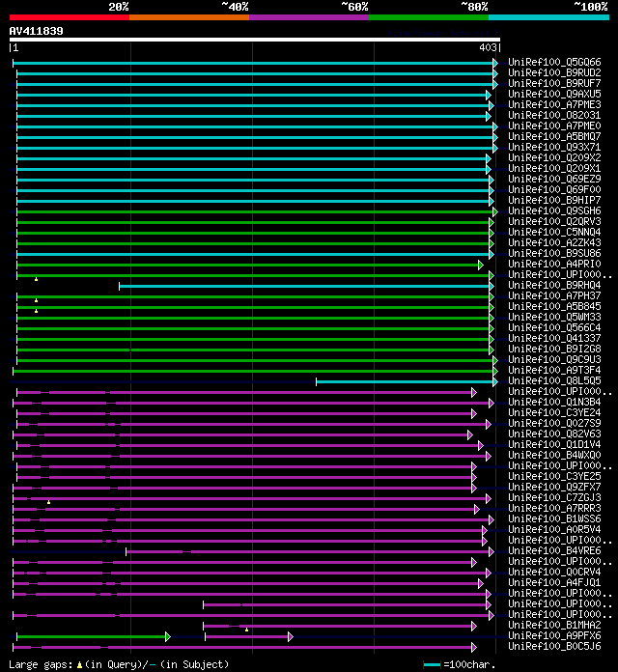The width and height of the screenshot is (618, 672).
Task: Click the 403 query end position label
Action: 488,47
